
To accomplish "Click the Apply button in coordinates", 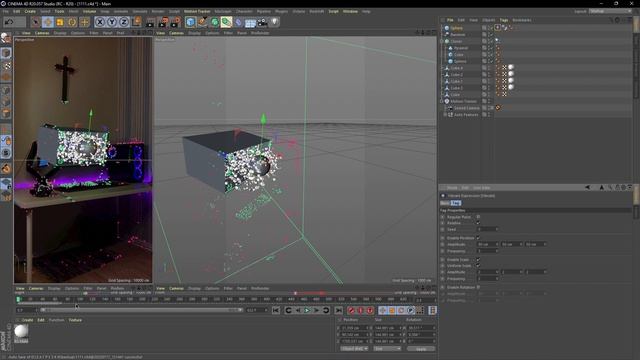I will [421, 349].
